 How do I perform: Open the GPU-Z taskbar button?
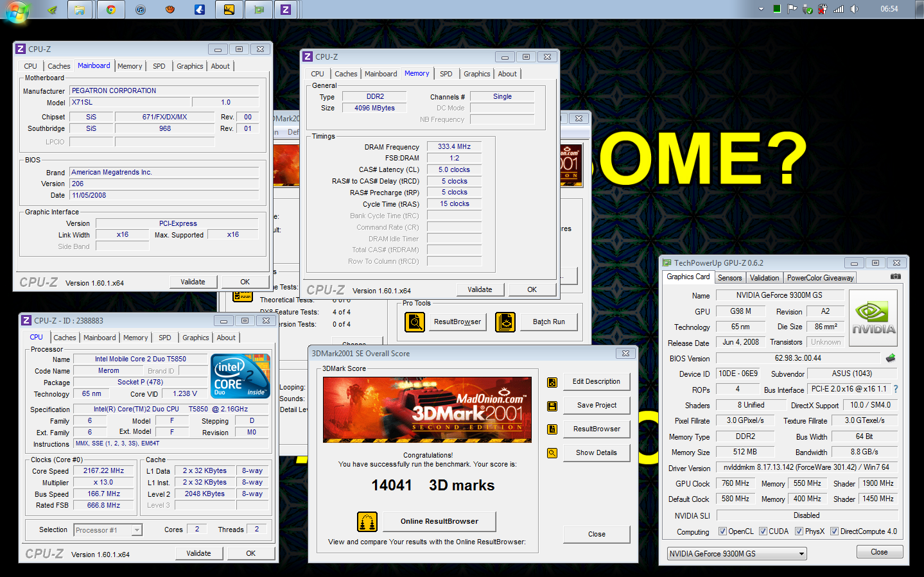259,10
